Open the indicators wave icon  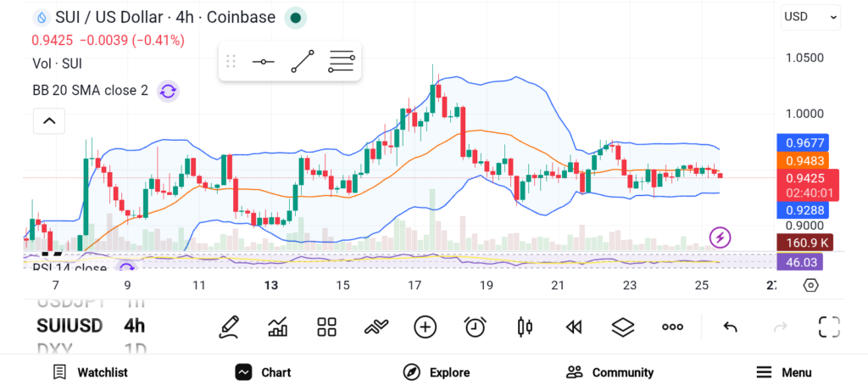click(x=376, y=327)
